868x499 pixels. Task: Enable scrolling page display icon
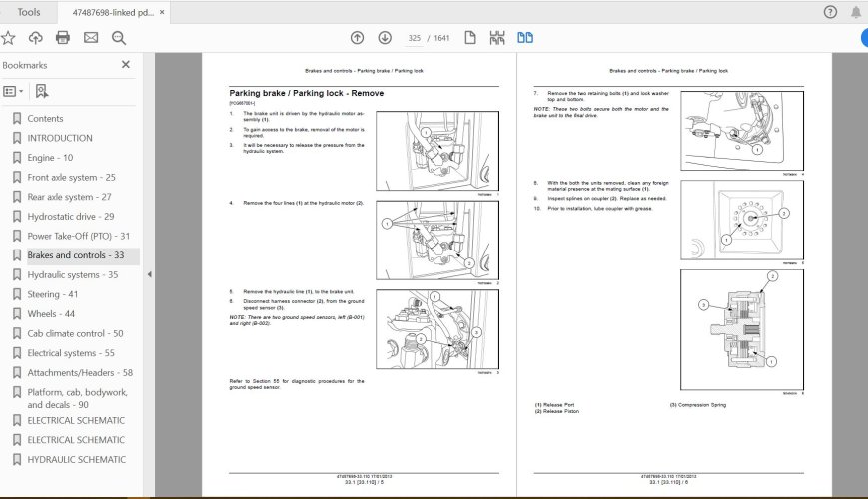coord(497,38)
